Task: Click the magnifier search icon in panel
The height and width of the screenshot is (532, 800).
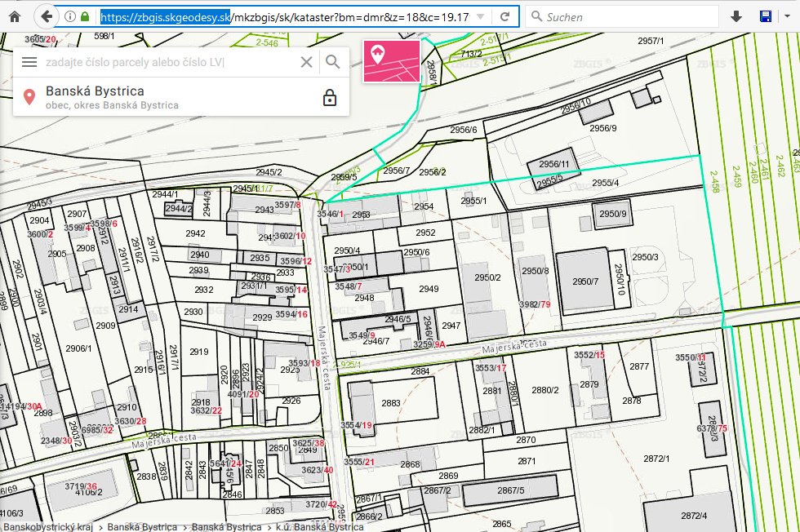Action: 332,62
